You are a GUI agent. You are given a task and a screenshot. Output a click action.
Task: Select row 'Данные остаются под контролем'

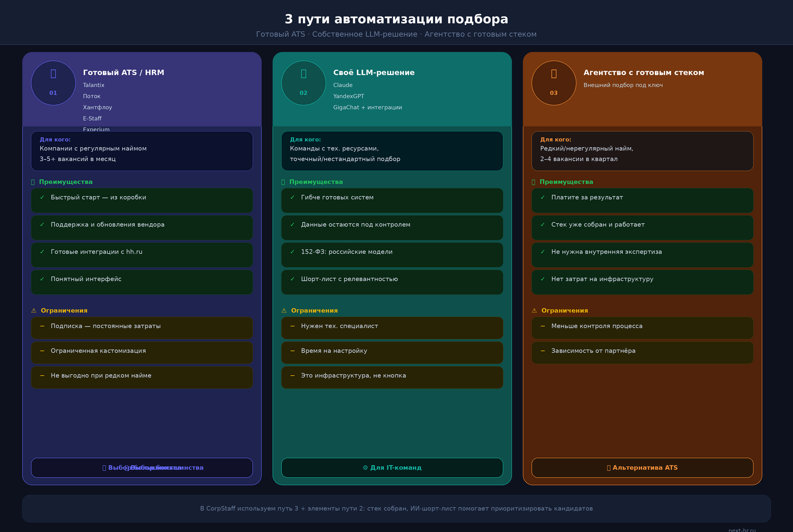coord(392,228)
